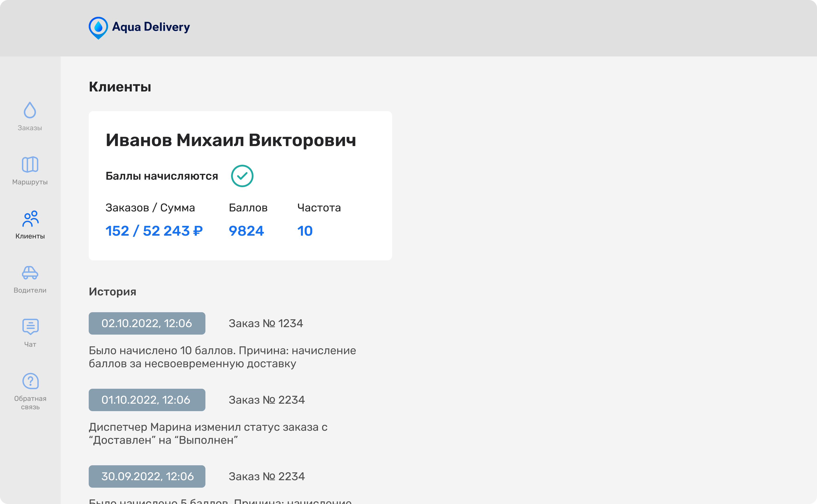Toggle the Баллы начисляются status indicator

click(161, 176)
